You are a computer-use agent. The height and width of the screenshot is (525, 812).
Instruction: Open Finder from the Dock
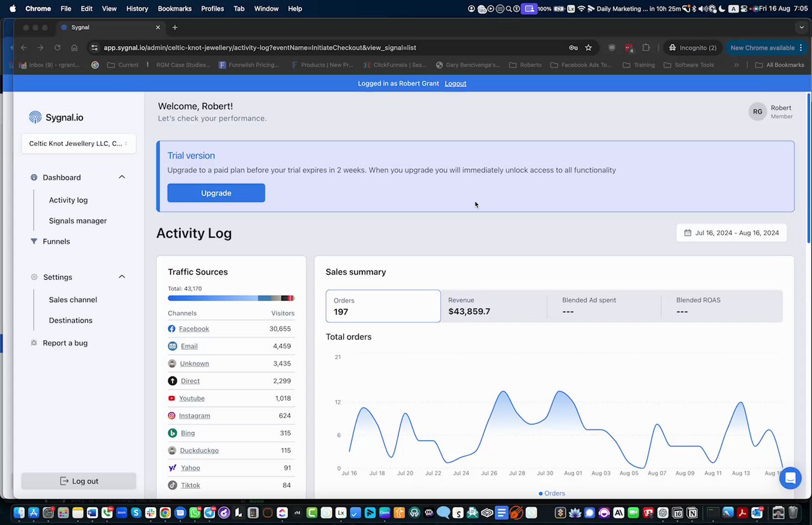click(x=19, y=512)
